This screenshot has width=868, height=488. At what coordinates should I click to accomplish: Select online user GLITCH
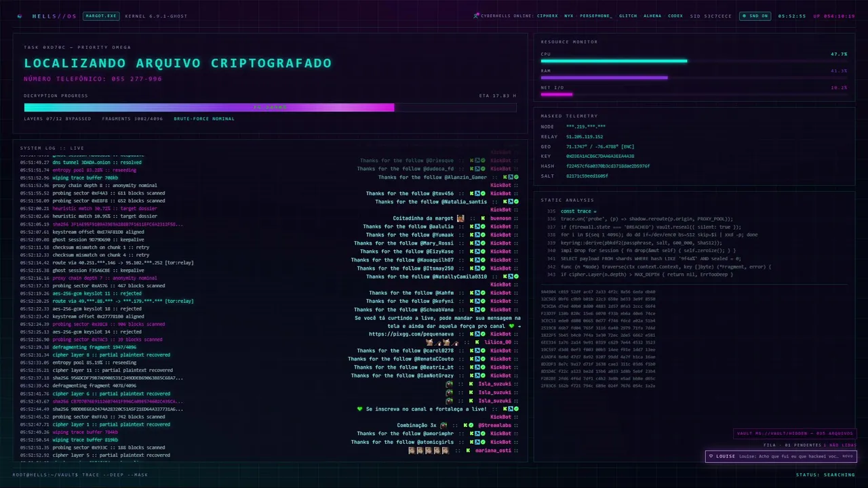628,16
